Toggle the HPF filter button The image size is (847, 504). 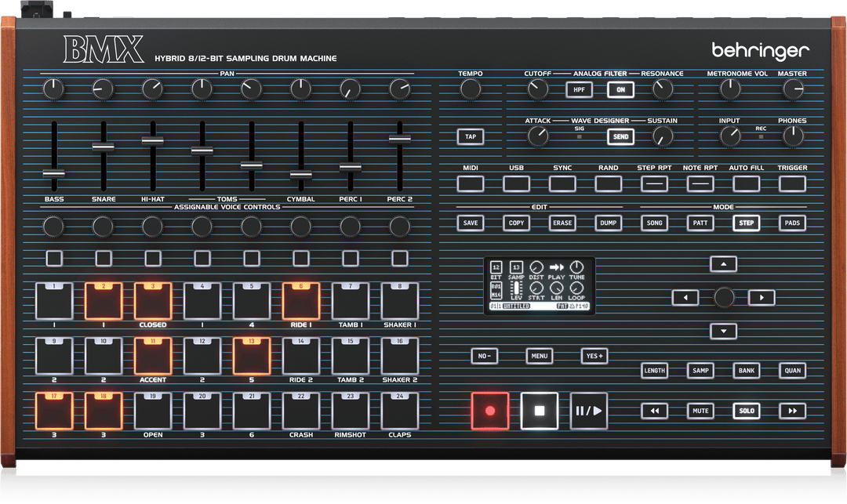coord(579,89)
